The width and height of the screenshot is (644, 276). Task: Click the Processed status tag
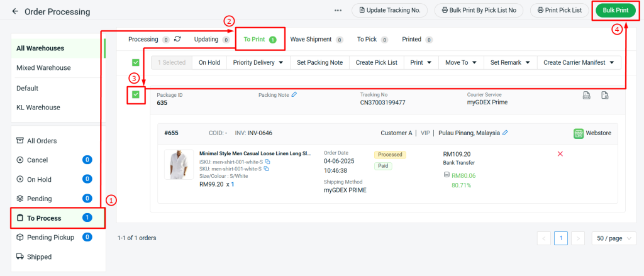(390, 155)
